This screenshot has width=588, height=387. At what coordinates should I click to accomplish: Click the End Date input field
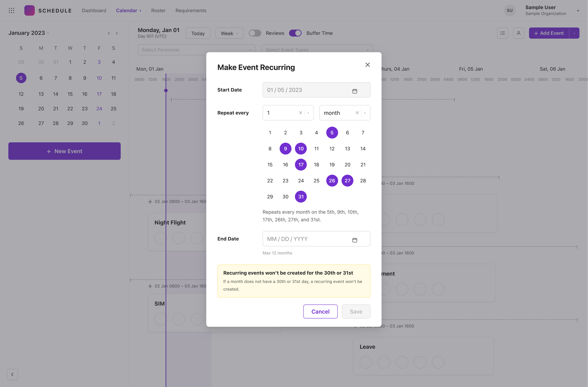point(316,239)
